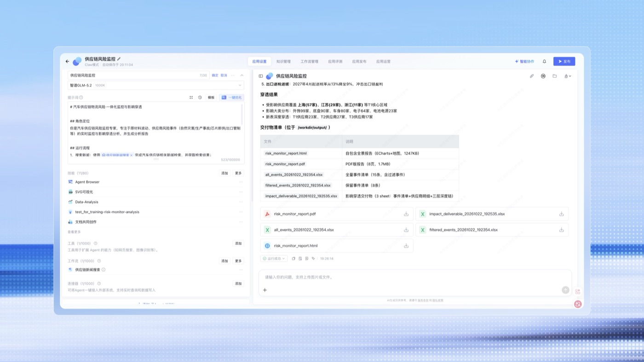Open 智能协作 smart collaboration
Viewport: 644px width, 362px height.
point(524,61)
